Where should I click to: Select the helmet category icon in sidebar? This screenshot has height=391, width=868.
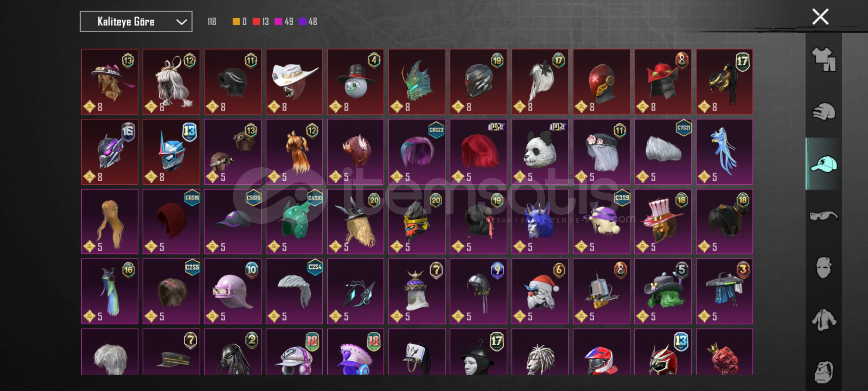pyautogui.click(x=824, y=112)
